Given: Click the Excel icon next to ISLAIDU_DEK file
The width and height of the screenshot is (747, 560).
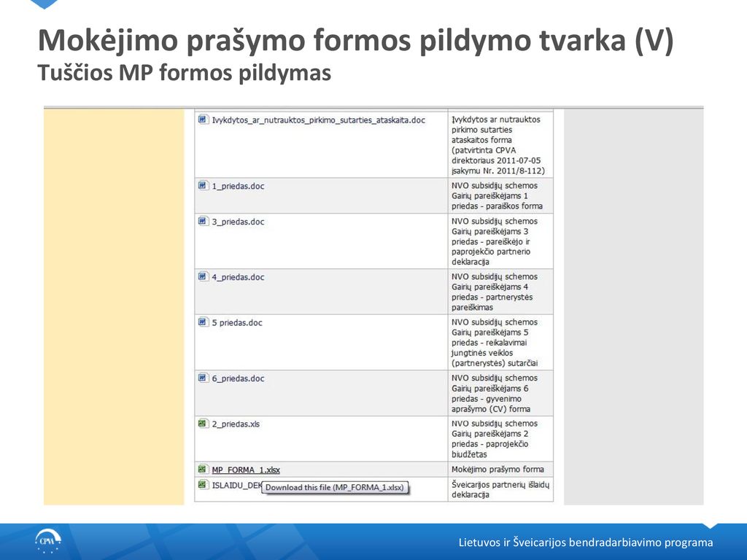Looking at the screenshot, I should pyautogui.click(x=204, y=485).
